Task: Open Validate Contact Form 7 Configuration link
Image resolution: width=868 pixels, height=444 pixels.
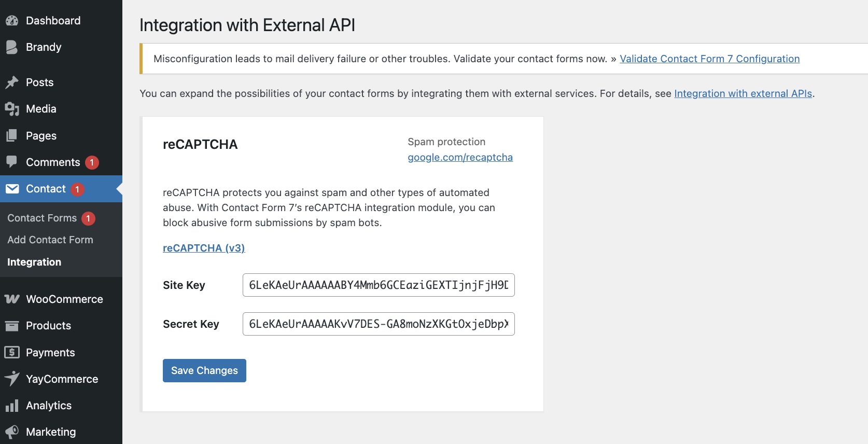Action: (x=709, y=59)
